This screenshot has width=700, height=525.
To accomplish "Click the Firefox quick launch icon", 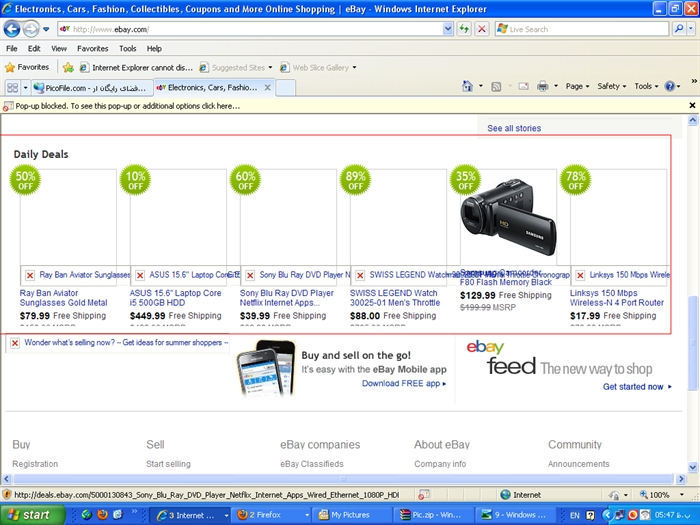I will (103, 515).
